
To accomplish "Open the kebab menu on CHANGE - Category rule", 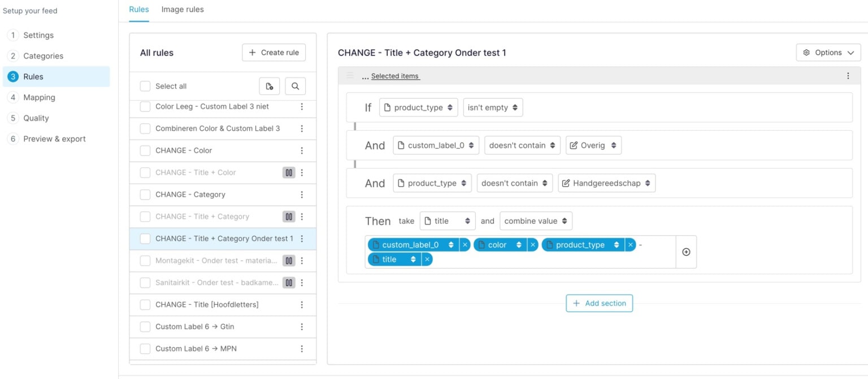I will pos(302,194).
